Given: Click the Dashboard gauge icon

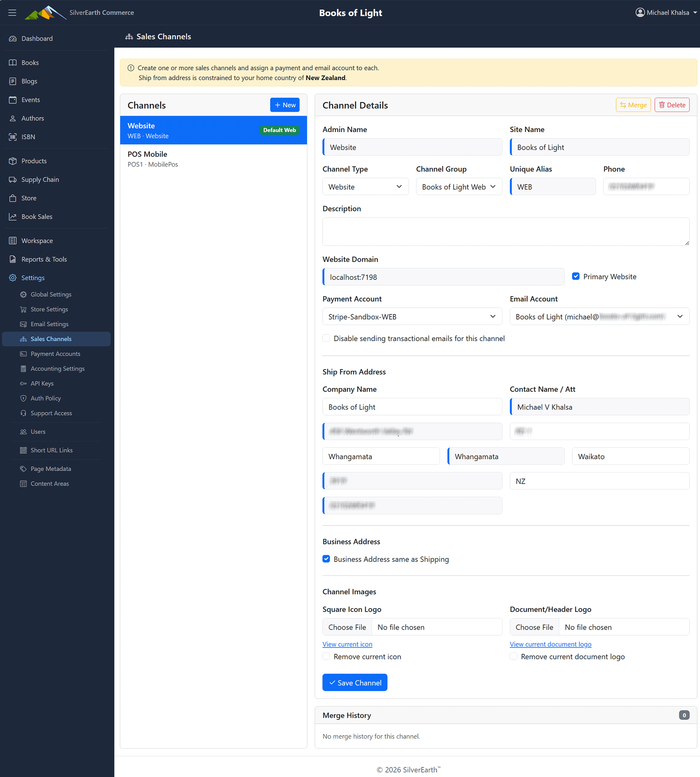Looking at the screenshot, I should [x=13, y=38].
